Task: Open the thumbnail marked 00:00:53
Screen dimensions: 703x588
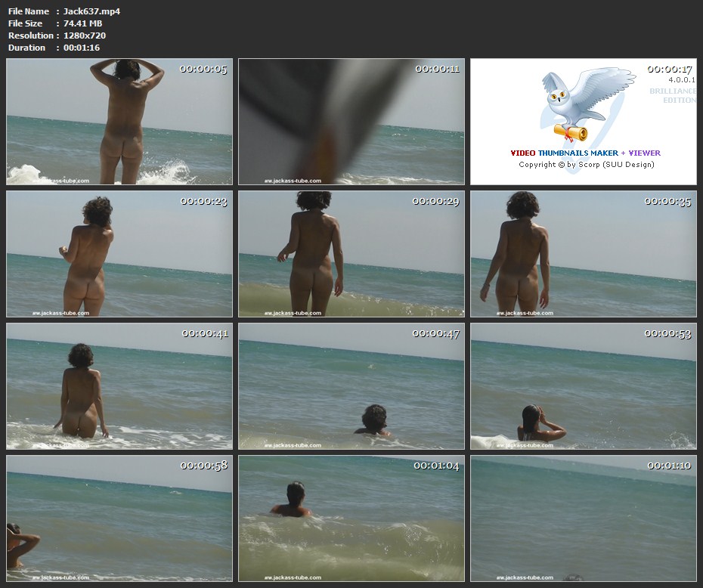Action: [583, 386]
